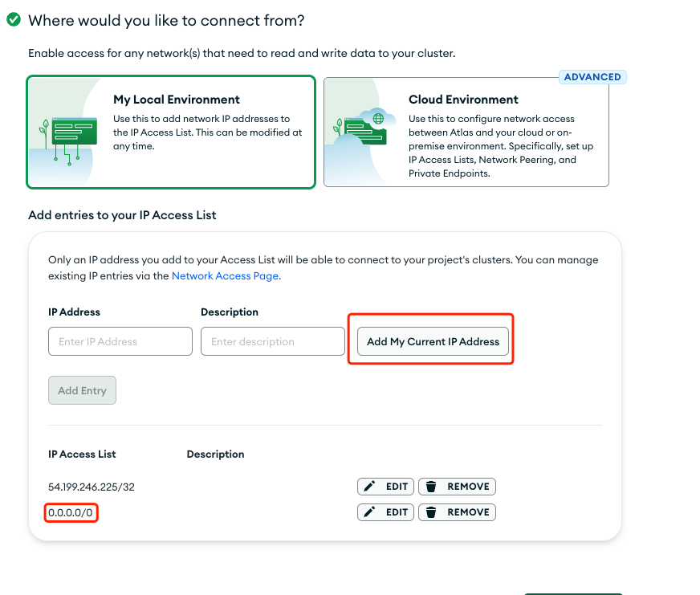Click the IP Access List column header
Image resolution: width=700 pixels, height=595 pixels.
point(82,454)
